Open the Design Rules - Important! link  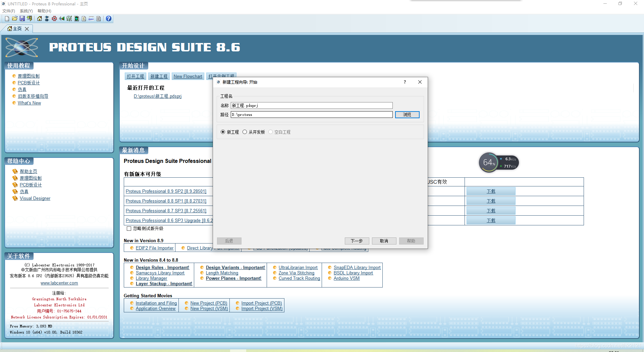coord(162,268)
